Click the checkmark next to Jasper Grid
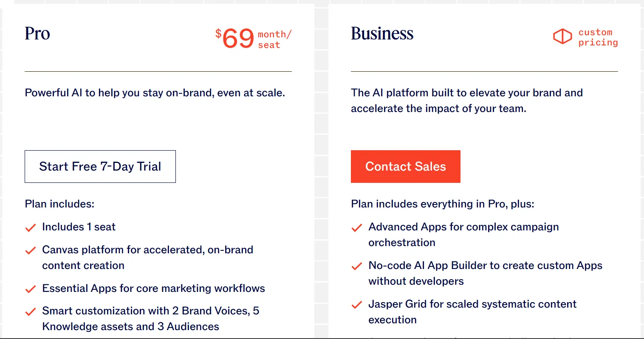The width and height of the screenshot is (644, 339). (357, 305)
